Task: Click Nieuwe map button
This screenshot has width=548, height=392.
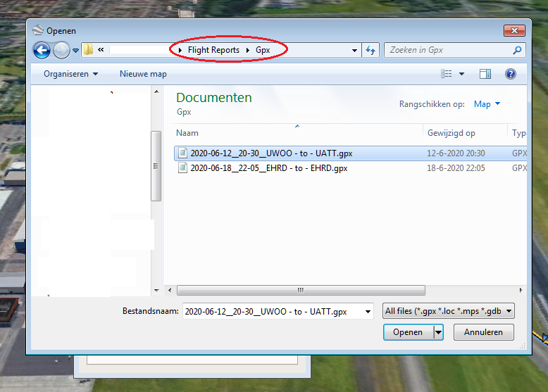Action: coord(143,74)
